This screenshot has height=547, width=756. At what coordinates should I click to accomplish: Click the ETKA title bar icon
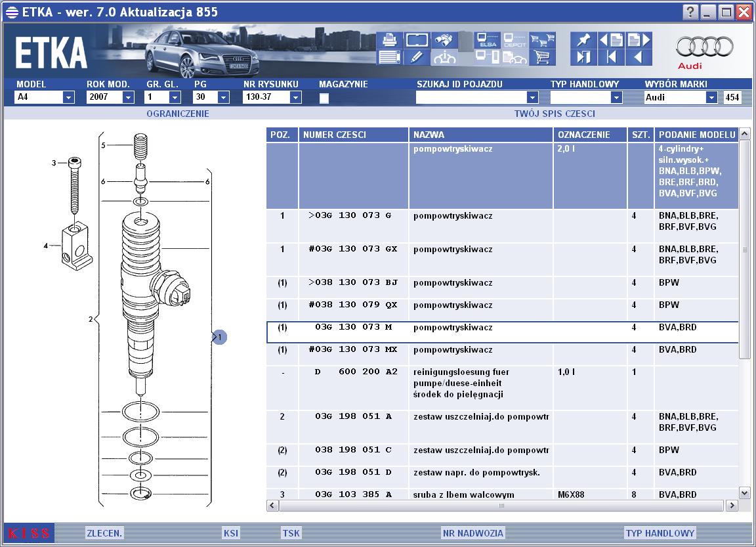pos(12,12)
